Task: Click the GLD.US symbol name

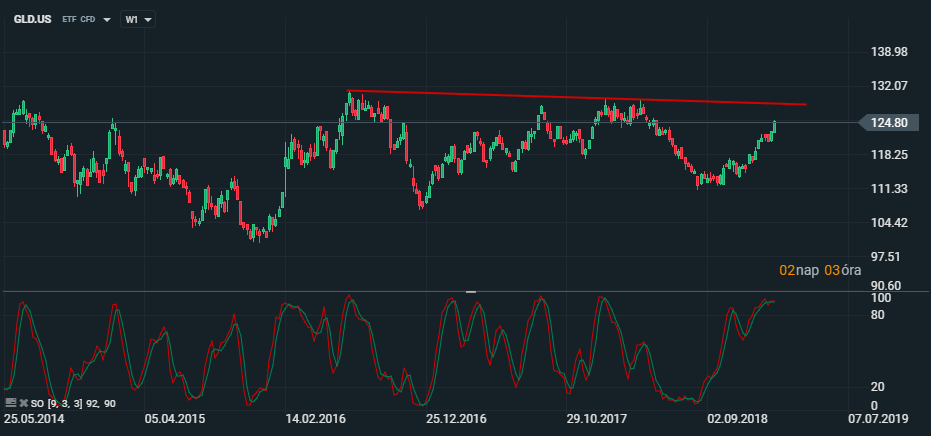Action: (x=32, y=20)
